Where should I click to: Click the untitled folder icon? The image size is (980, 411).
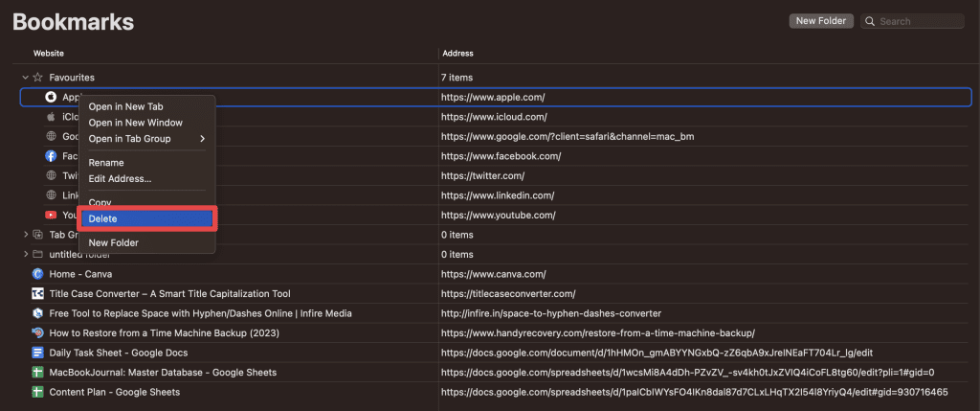37,254
